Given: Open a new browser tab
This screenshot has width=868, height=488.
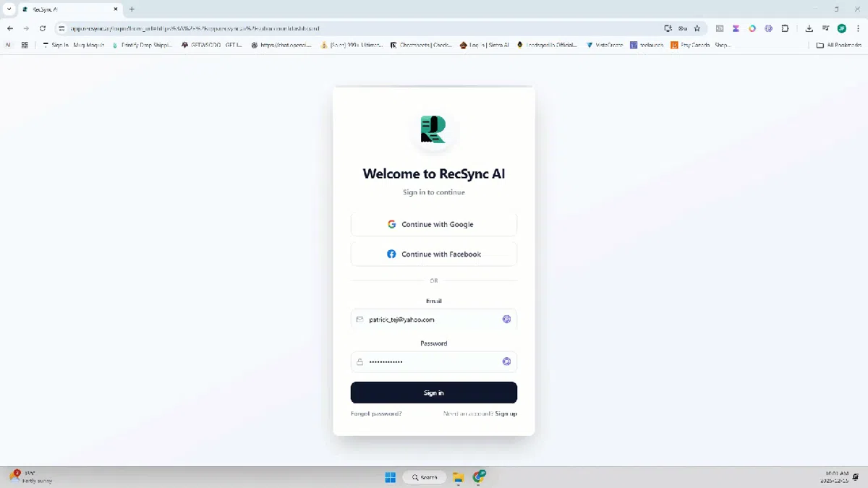Looking at the screenshot, I should (132, 9).
